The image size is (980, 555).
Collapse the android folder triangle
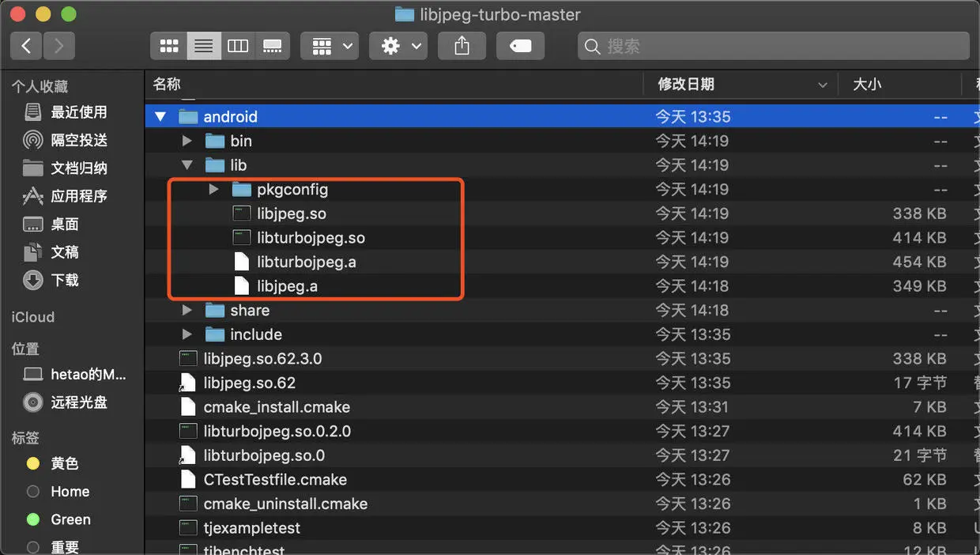click(160, 117)
